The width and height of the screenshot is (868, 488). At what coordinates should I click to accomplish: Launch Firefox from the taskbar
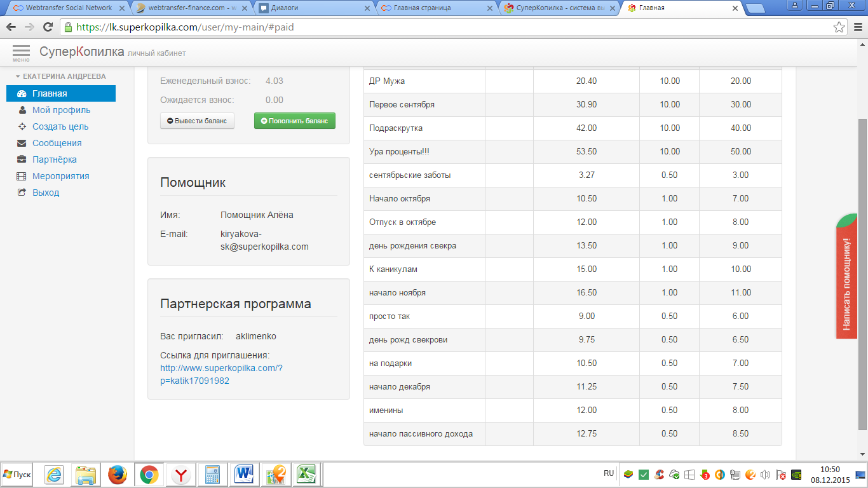[x=118, y=475]
